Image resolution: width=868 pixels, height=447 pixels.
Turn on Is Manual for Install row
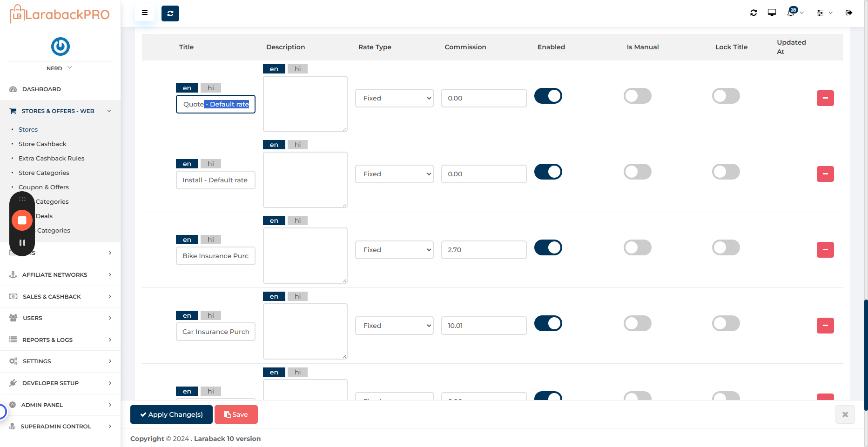pyautogui.click(x=638, y=172)
